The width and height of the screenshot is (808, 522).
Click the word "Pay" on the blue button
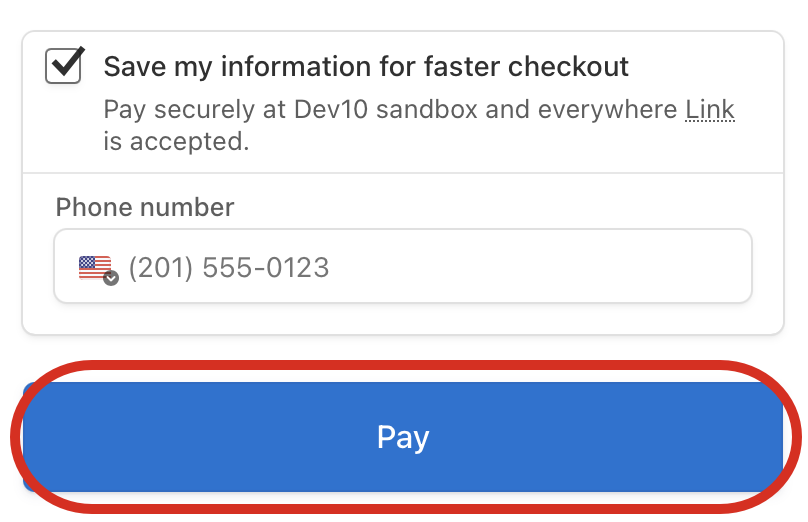403,437
